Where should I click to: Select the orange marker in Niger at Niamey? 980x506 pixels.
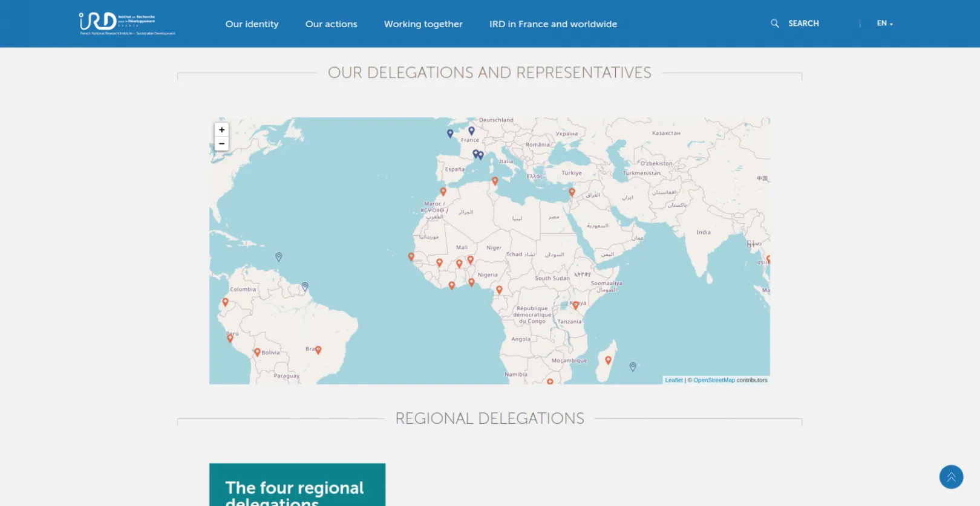pyautogui.click(x=470, y=260)
